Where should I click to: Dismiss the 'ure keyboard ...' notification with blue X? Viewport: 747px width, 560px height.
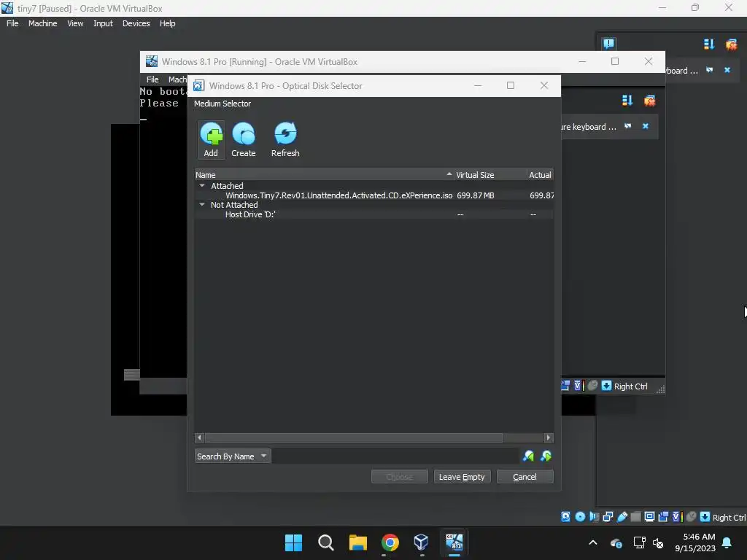tap(646, 126)
